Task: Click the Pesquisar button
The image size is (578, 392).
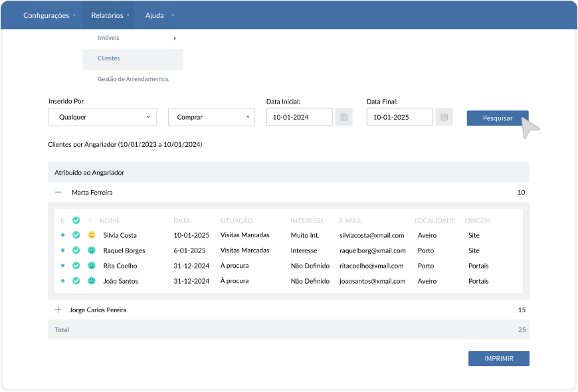Action: tap(498, 118)
